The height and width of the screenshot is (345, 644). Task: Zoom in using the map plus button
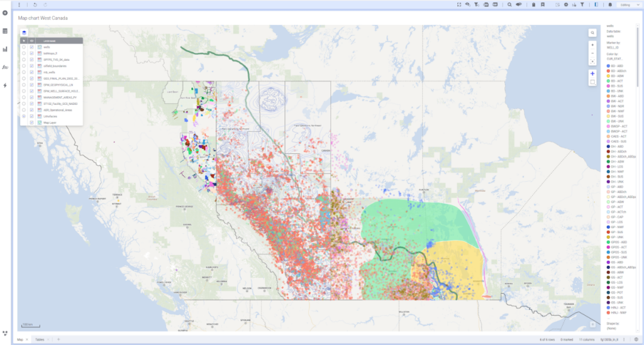click(592, 45)
